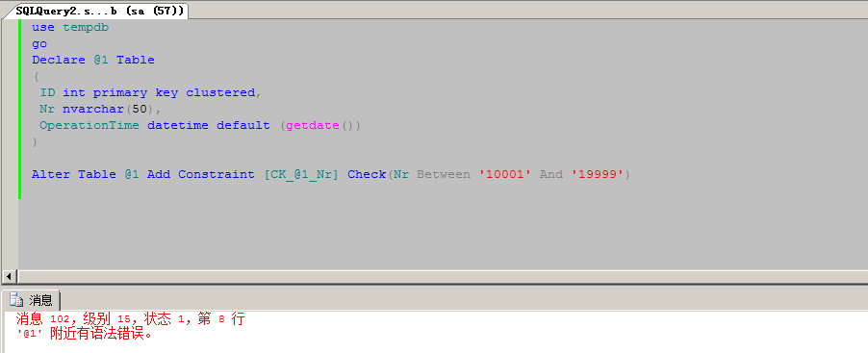This screenshot has width=868, height=353.
Task: Click the '消息 102' error header line
Action: tap(130, 319)
